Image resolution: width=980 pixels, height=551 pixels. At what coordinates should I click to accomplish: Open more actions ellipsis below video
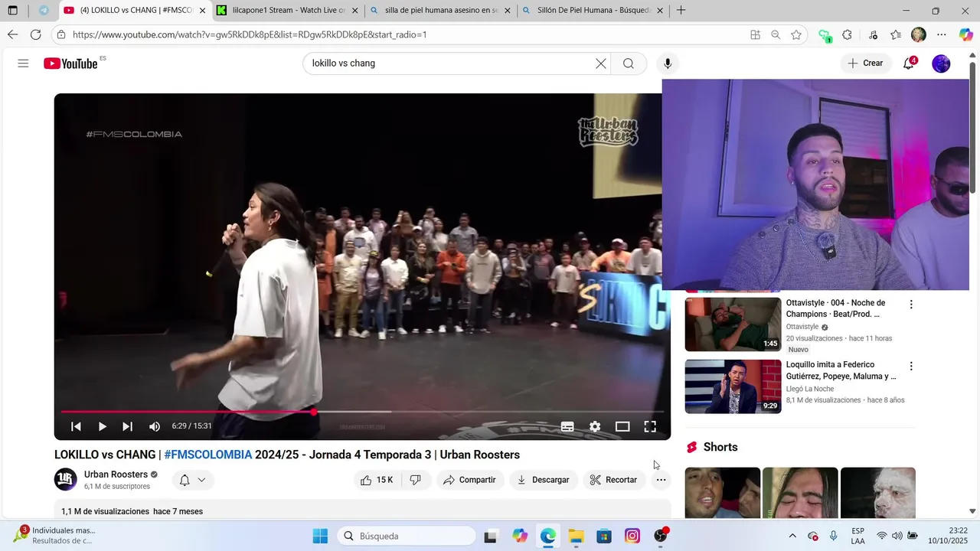tap(661, 480)
